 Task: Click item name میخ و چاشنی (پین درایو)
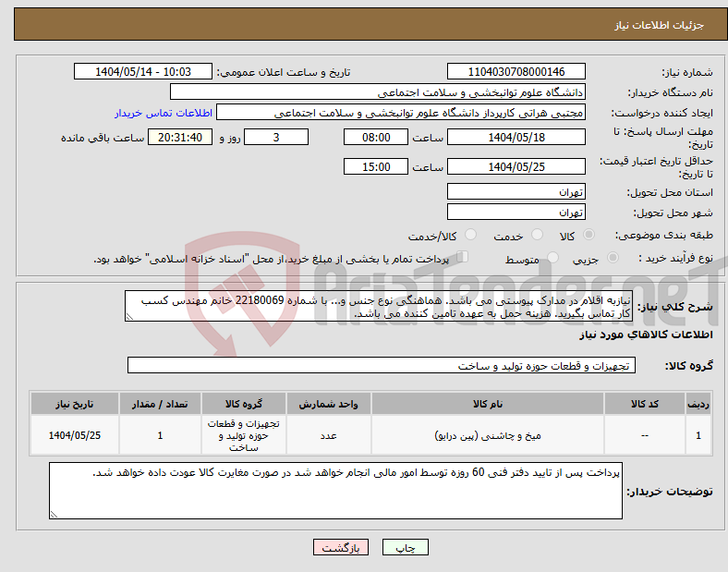pyautogui.click(x=488, y=435)
